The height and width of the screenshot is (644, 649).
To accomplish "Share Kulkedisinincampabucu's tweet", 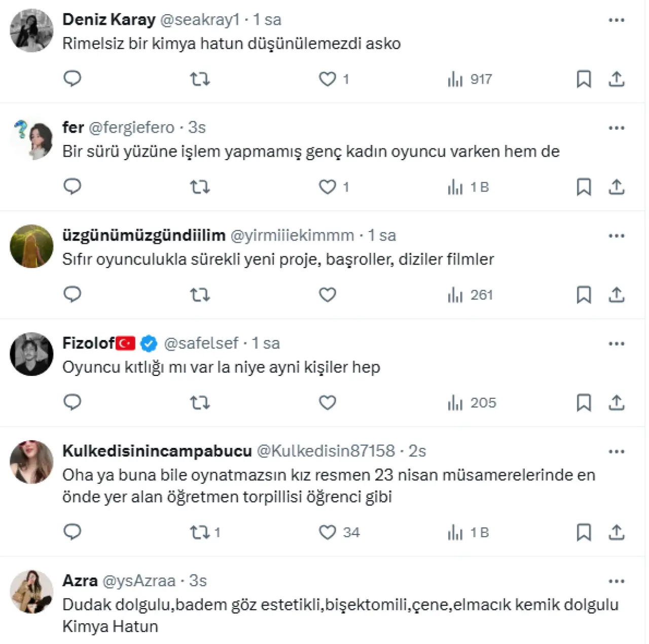I will tap(616, 533).
